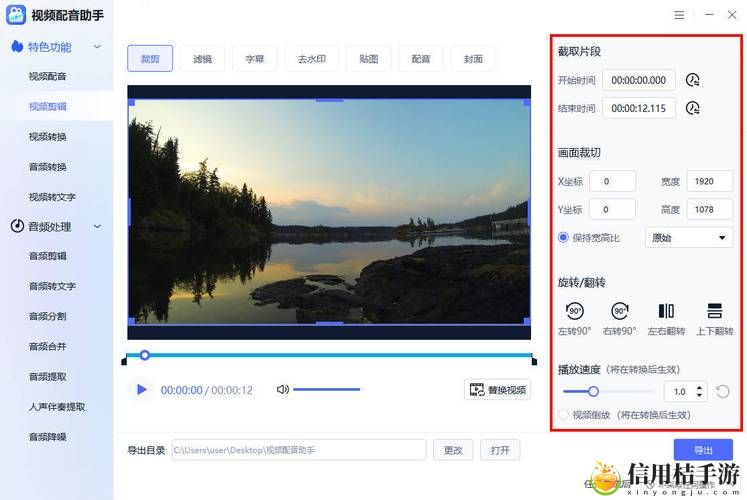
Task: Click the blue 导出 button
Action: tap(703, 450)
